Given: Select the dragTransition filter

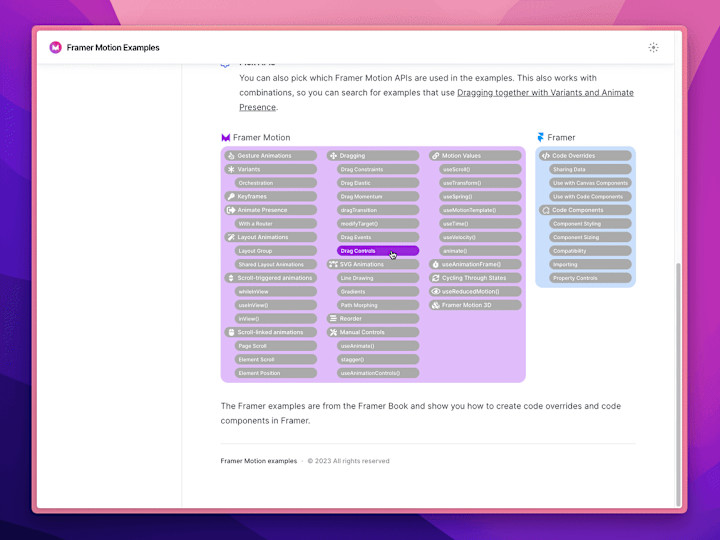Looking at the screenshot, I should click(x=378, y=210).
